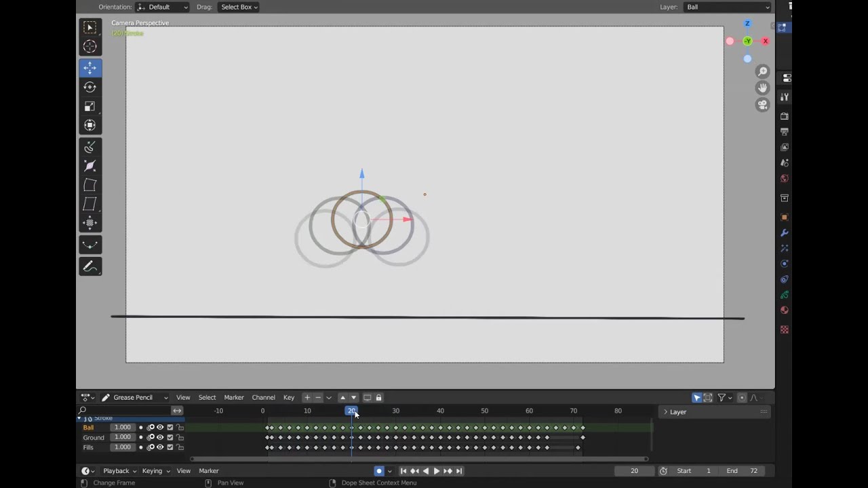The height and width of the screenshot is (488, 868).
Task: Activate the Scale tool
Action: (90, 106)
